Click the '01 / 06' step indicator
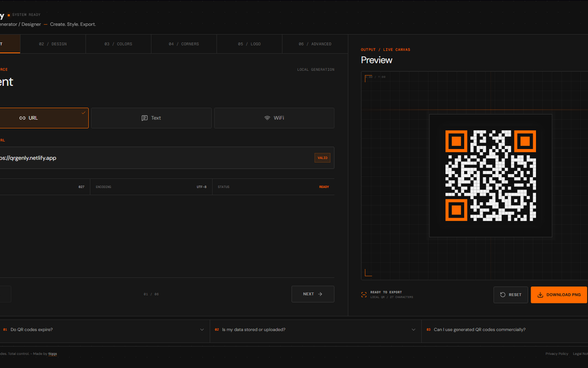The width and height of the screenshot is (588, 368). click(151, 294)
